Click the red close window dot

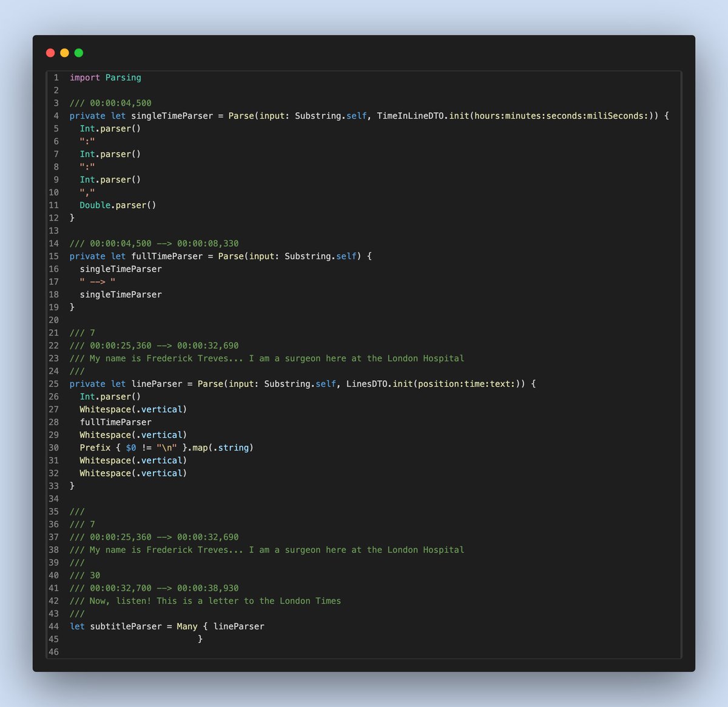(x=50, y=53)
